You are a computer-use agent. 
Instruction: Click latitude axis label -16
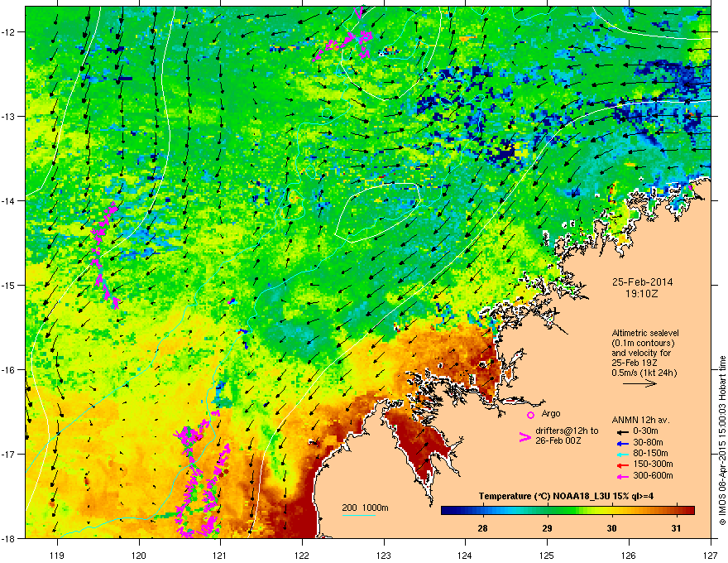coord(8,370)
